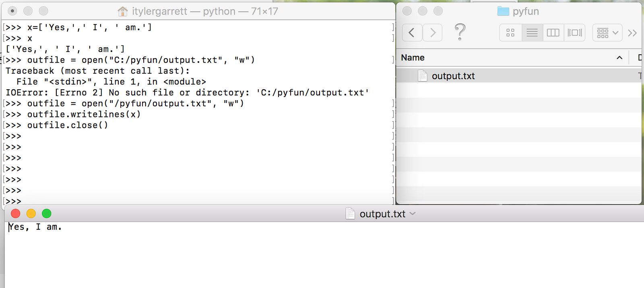Image resolution: width=644 pixels, height=288 pixels.
Task: Toggle the Name column sort direction arrow
Action: tap(619, 58)
